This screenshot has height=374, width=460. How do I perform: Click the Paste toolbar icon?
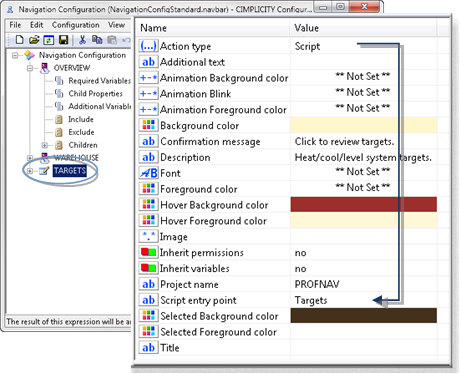pyautogui.click(x=112, y=40)
